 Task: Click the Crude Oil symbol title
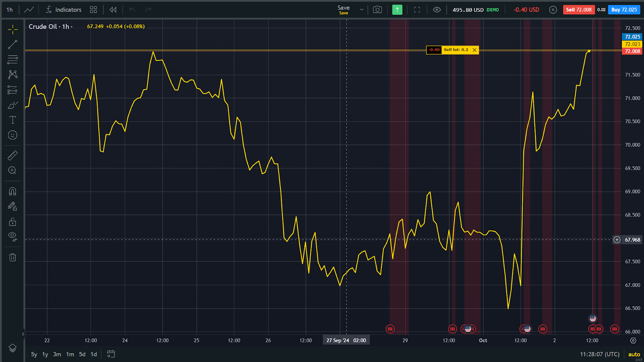pos(43,27)
